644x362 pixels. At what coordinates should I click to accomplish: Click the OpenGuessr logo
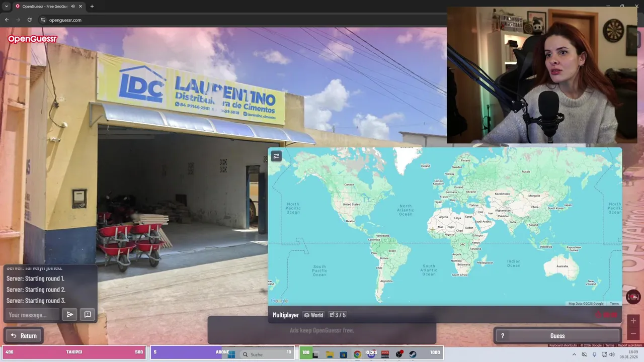point(32,39)
